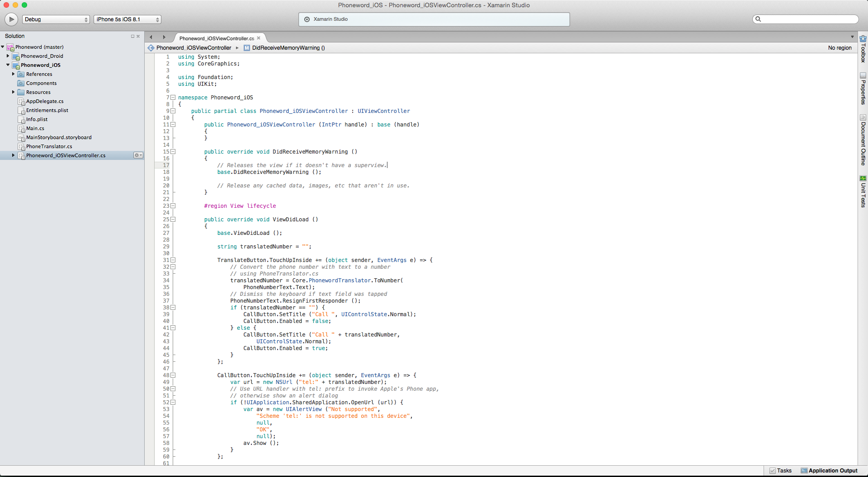Click the Run play button
The width and height of the screenshot is (868, 477).
pyautogui.click(x=11, y=19)
